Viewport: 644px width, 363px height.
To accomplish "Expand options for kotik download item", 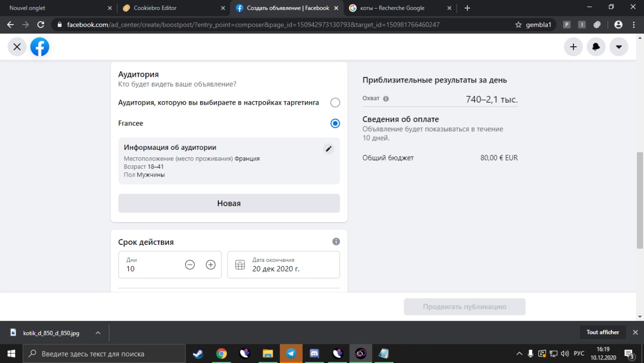I will tap(98, 333).
